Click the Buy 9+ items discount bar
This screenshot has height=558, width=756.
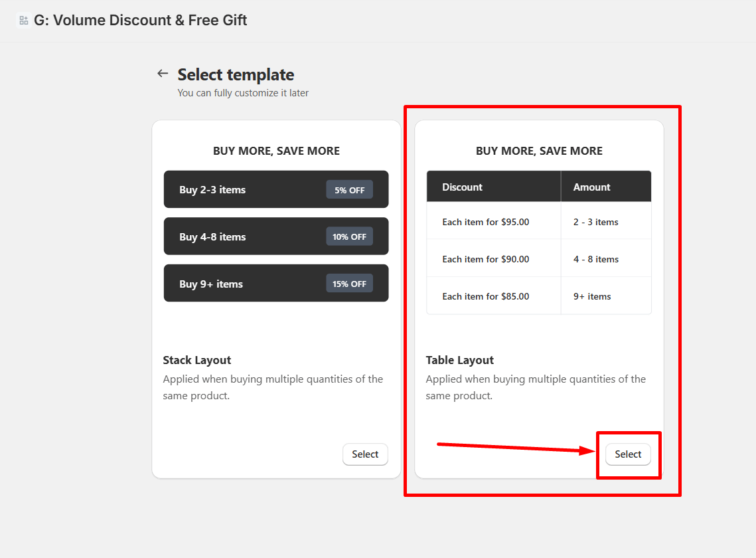[x=276, y=283]
